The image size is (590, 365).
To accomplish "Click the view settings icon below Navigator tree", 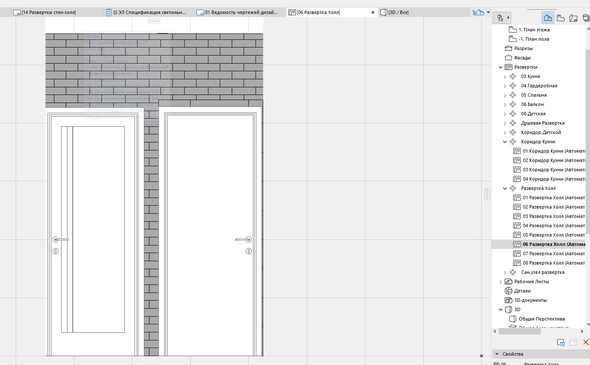I will 561,342.
